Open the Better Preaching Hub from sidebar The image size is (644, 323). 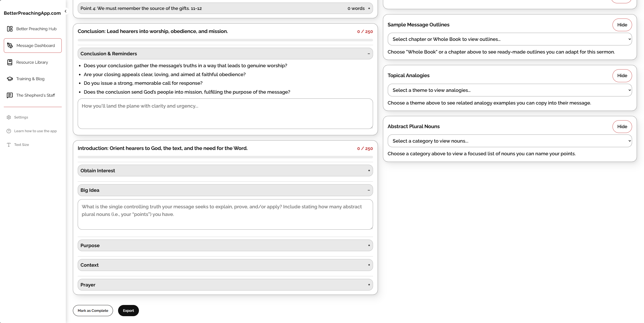[33, 29]
